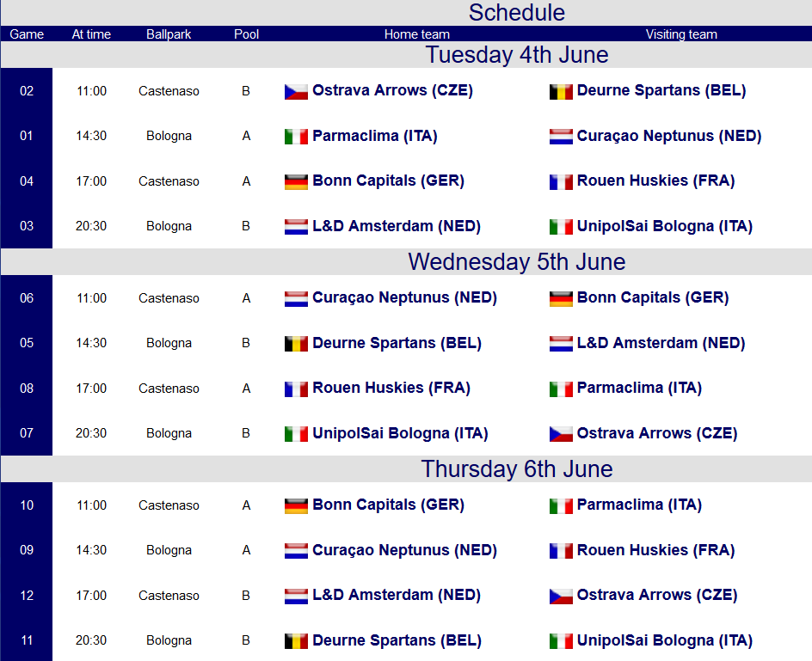Click the Ballpark column header
Screen dimensions: 812x661
coord(169,34)
